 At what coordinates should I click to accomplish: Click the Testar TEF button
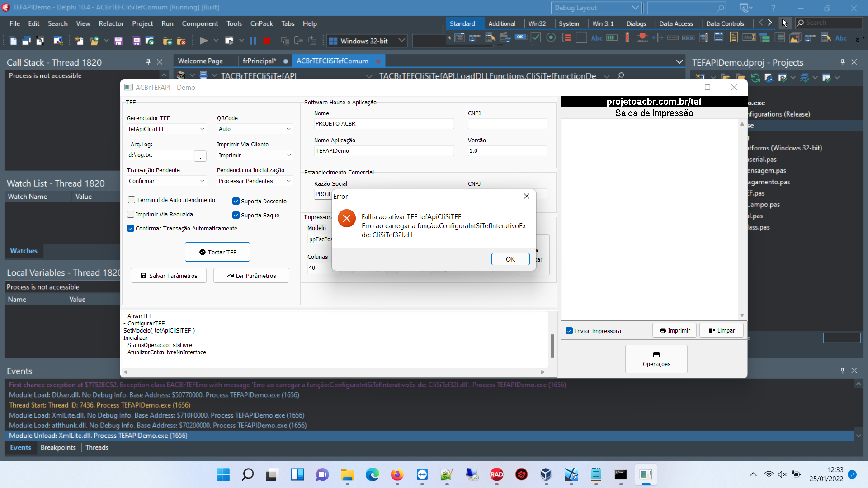click(x=217, y=252)
